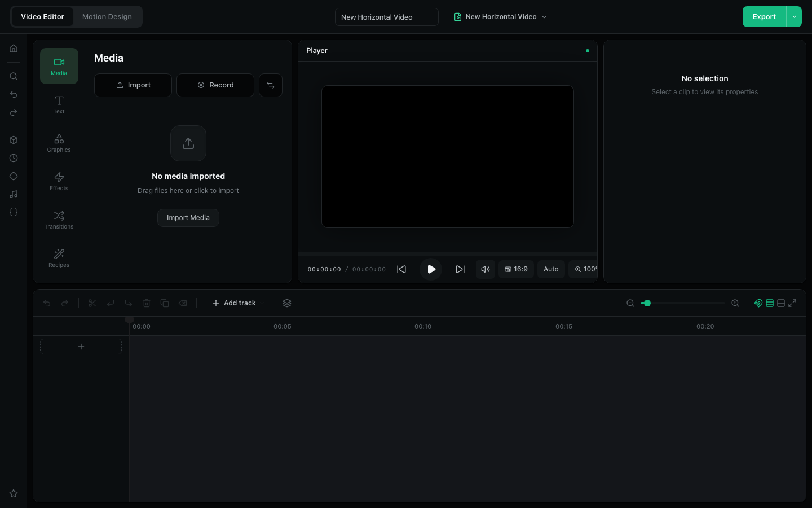Open the cube (3D assets) sidebar icon
The width and height of the screenshot is (812, 508).
(14, 140)
